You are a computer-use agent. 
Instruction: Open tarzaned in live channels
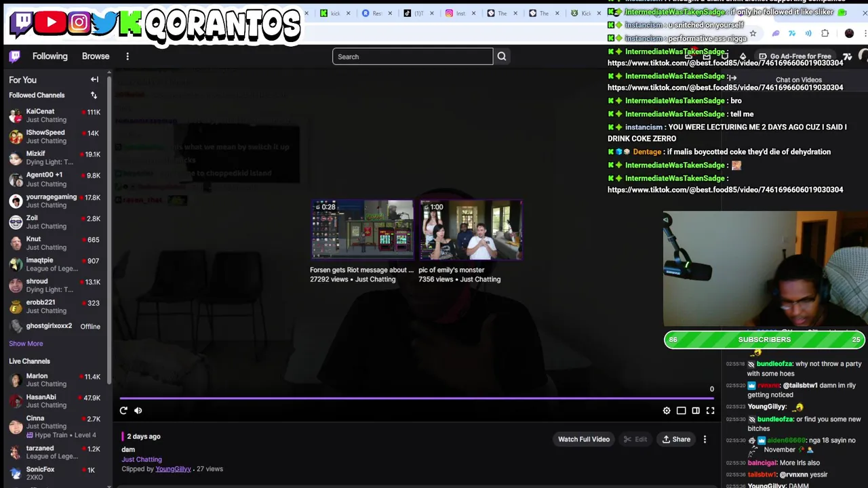pyautogui.click(x=55, y=452)
